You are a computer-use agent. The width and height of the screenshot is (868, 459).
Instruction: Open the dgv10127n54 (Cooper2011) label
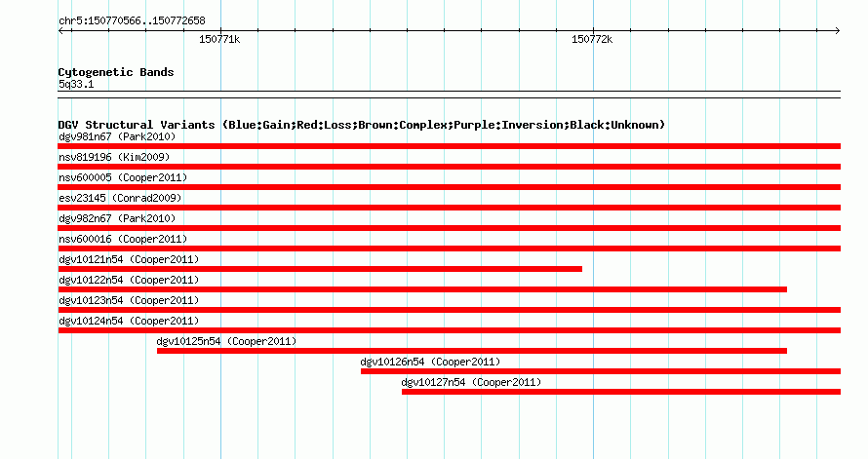coord(471,382)
